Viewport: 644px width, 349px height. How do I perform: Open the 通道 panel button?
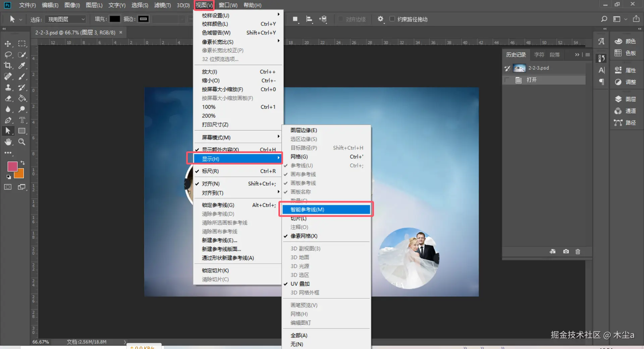click(x=625, y=111)
